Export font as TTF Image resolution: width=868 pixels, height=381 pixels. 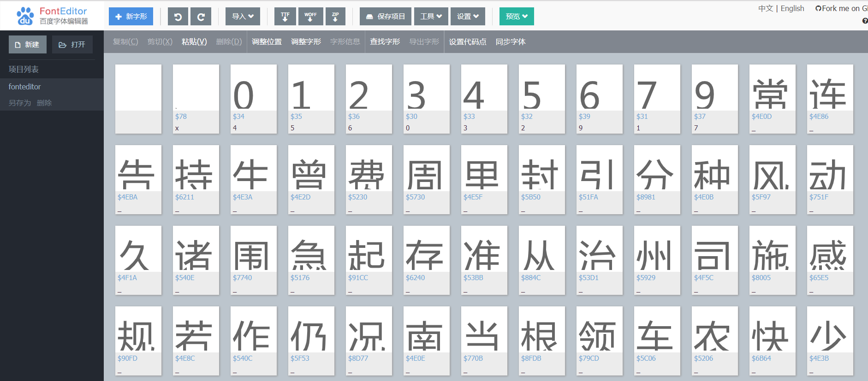(x=285, y=17)
